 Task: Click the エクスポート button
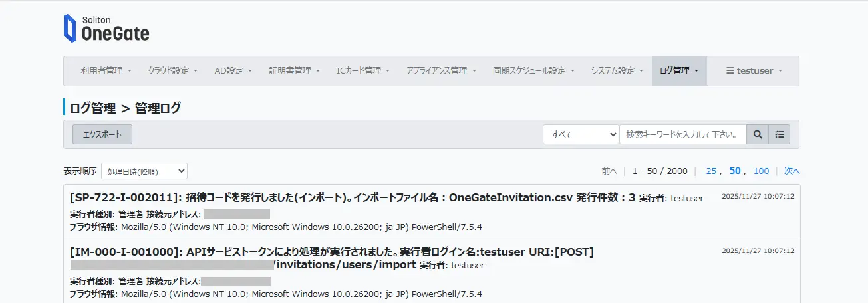pos(102,134)
